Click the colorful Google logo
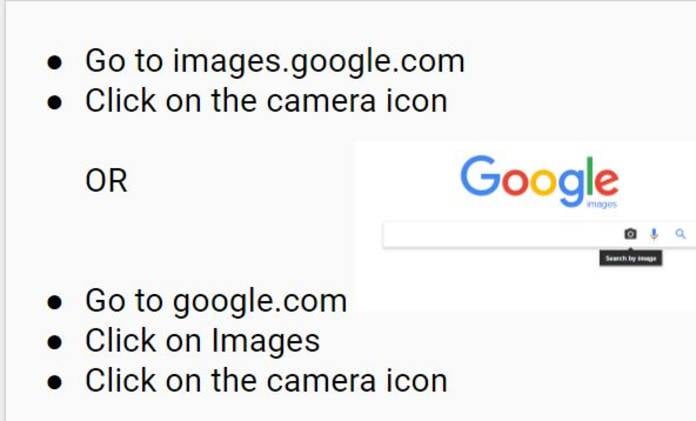The height and width of the screenshot is (421, 696). [x=539, y=181]
